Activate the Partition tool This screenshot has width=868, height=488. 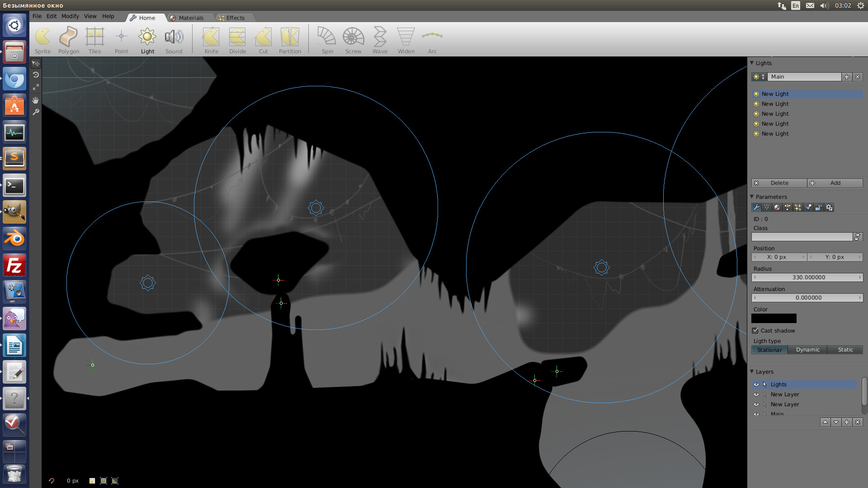point(290,40)
